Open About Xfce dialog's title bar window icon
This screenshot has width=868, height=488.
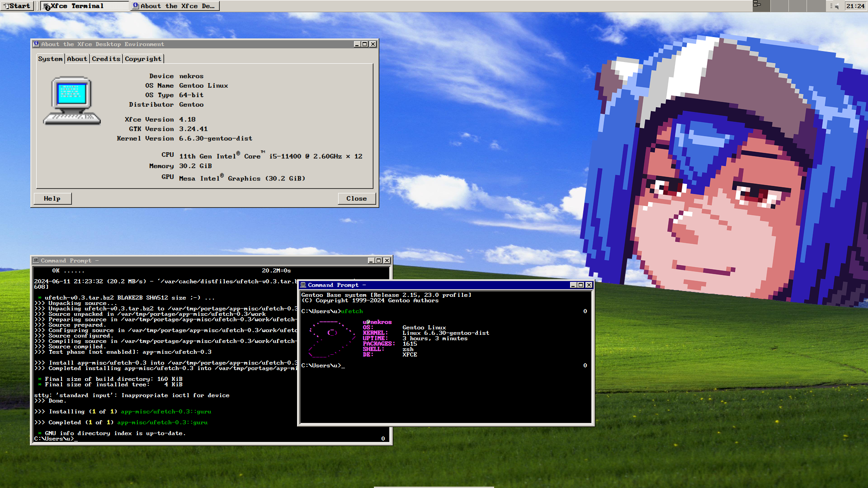pos(36,44)
